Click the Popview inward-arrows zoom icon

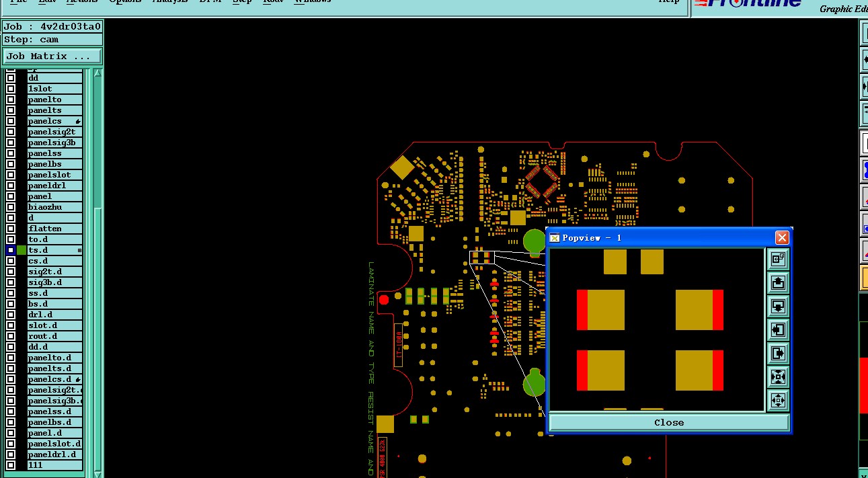(x=778, y=376)
